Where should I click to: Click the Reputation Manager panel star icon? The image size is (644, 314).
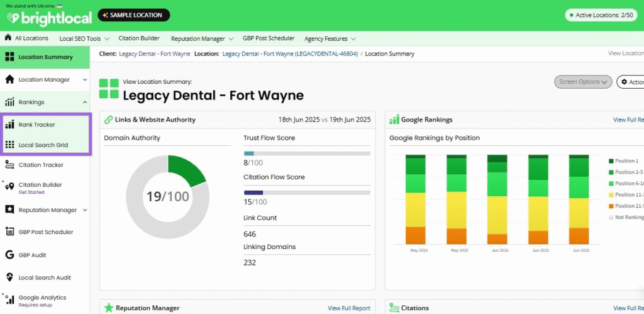click(108, 308)
